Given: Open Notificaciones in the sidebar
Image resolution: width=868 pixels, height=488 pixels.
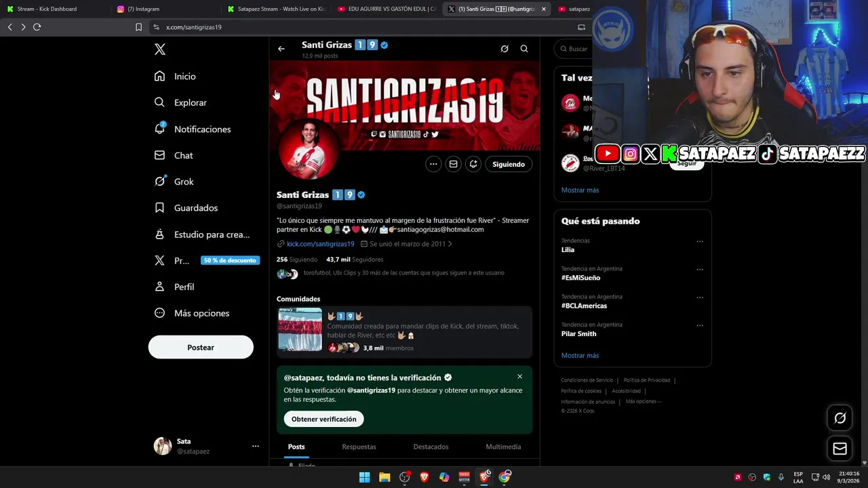Looking at the screenshot, I should coord(193,129).
